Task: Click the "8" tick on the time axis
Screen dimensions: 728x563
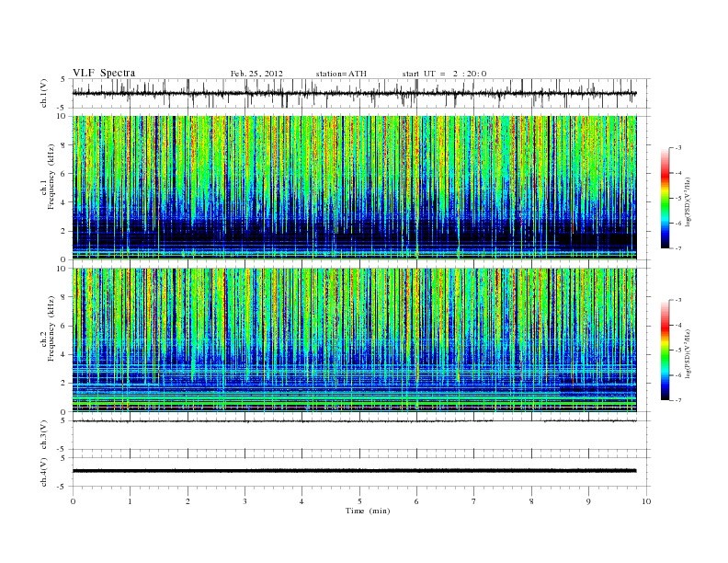Action: [x=531, y=501]
